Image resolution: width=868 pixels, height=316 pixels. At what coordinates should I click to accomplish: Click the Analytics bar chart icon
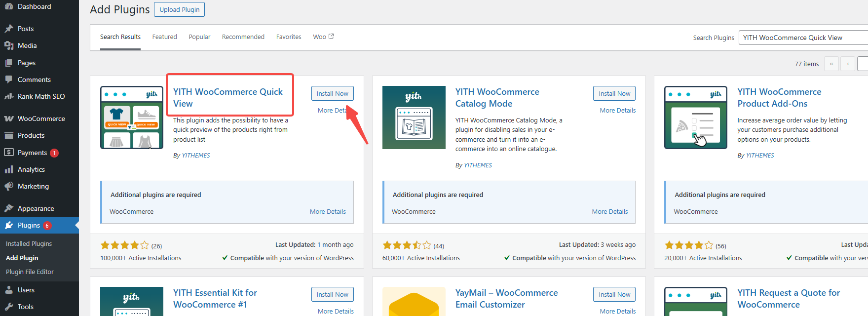[9, 169]
